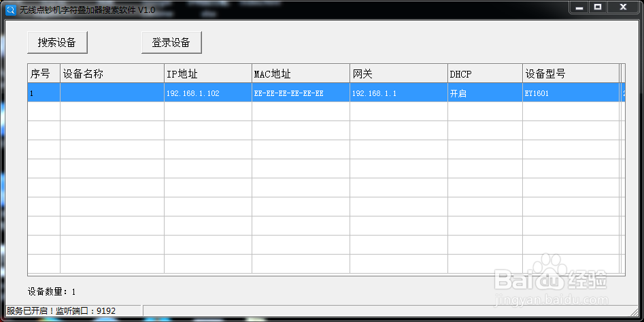Click row number 1 in the 序号 column
The image size is (644, 322).
click(x=44, y=93)
